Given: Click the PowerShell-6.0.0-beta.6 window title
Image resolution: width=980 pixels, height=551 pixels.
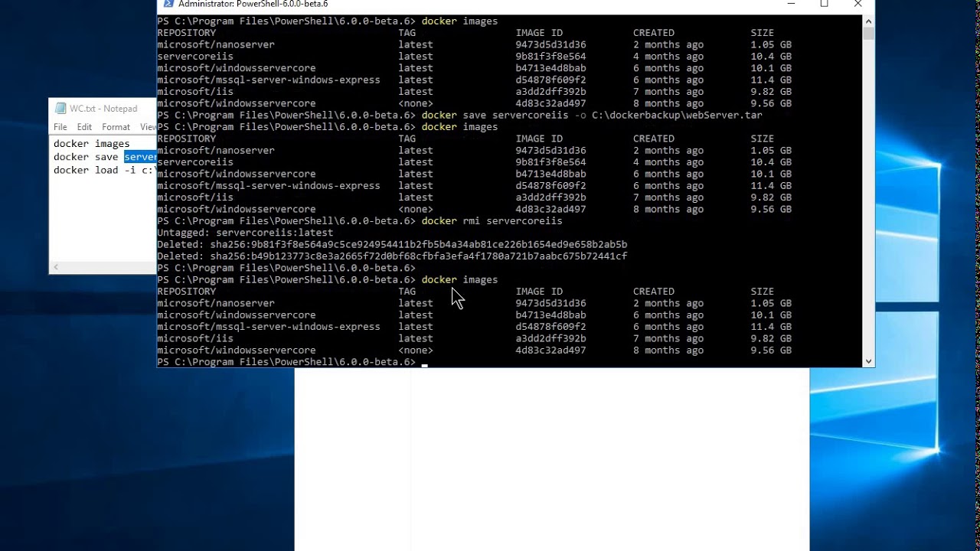Looking at the screenshot, I should click(x=253, y=4).
